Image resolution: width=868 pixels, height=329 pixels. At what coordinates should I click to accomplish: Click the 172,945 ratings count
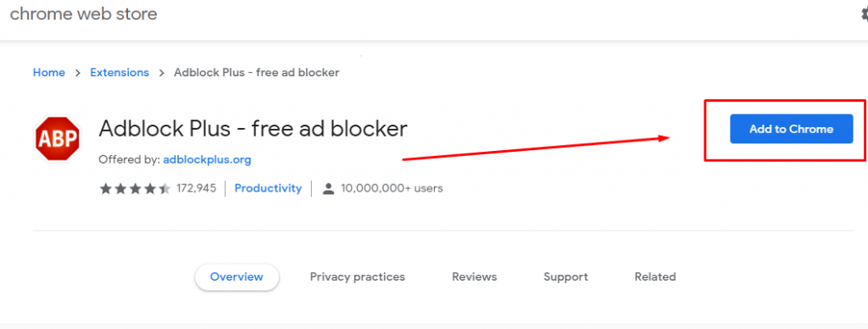pos(197,188)
